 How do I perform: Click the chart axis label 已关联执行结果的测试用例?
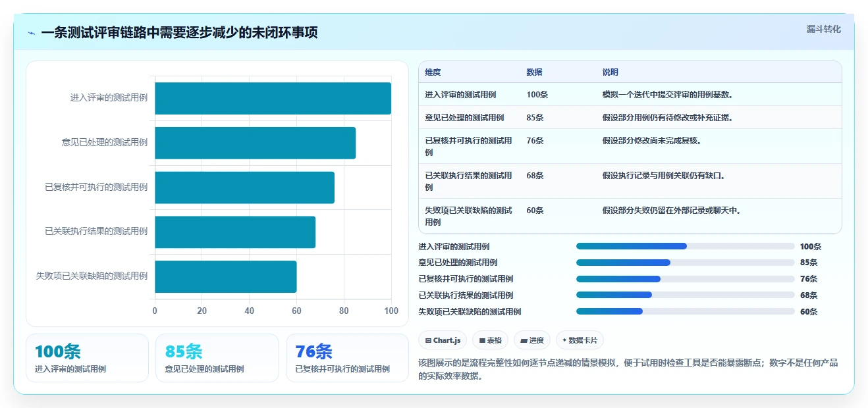coord(96,231)
